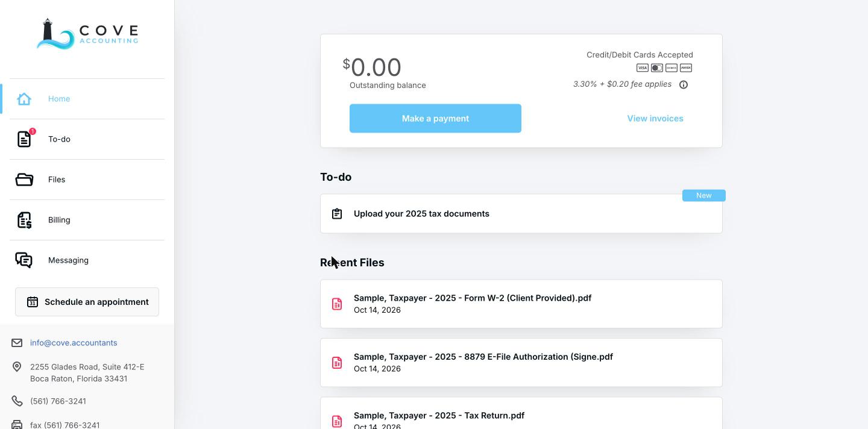Open the Home menu item
The width and height of the screenshot is (868, 429).
click(x=87, y=99)
